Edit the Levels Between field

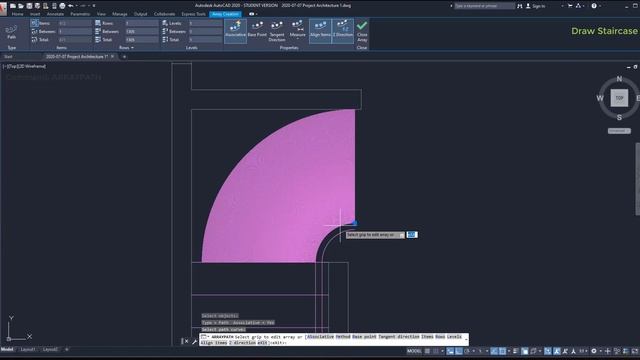pyautogui.click(x=205, y=31)
